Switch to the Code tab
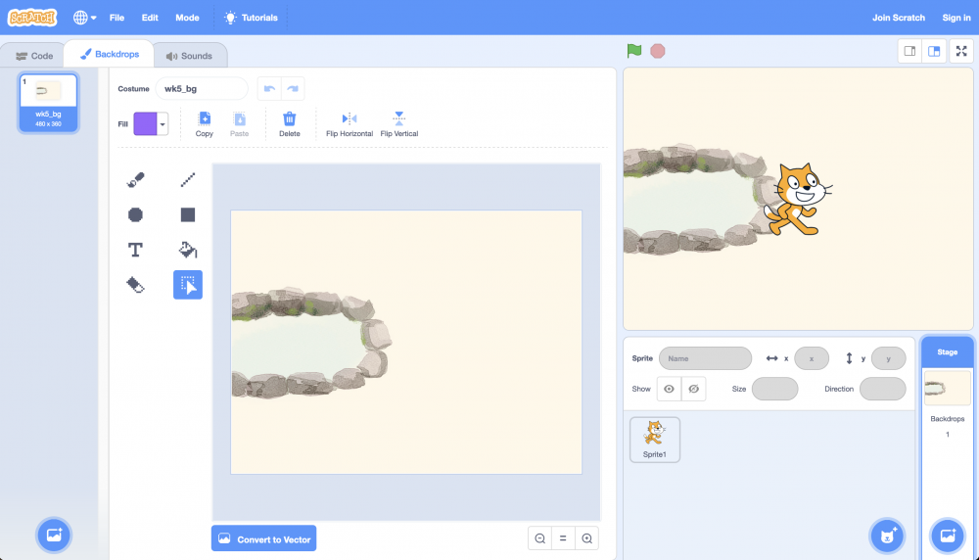 tap(34, 56)
